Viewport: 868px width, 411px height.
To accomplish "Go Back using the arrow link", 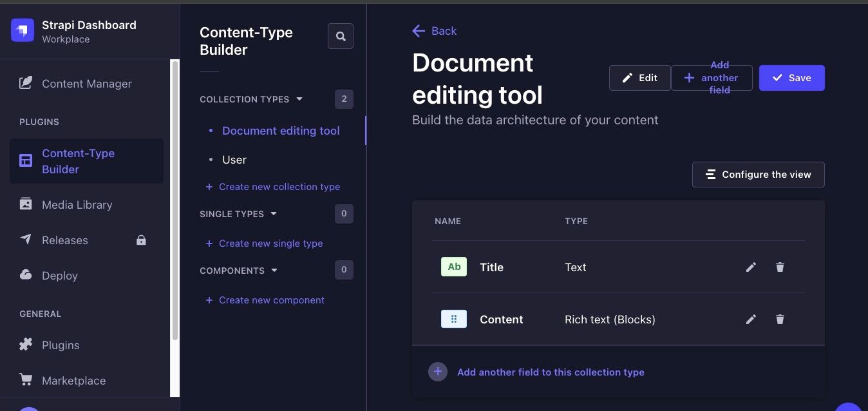I will click(x=435, y=31).
